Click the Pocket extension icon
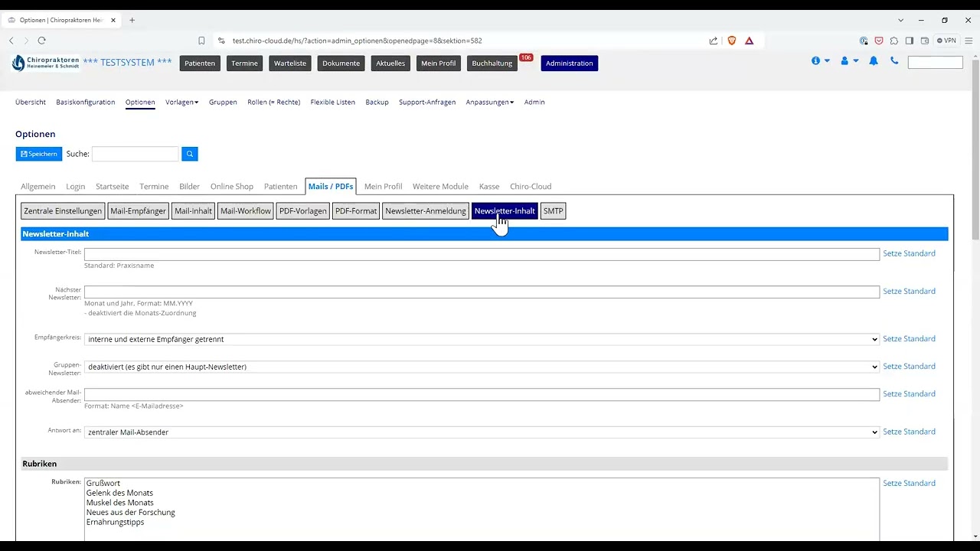This screenshot has width=980, height=551. click(879, 41)
